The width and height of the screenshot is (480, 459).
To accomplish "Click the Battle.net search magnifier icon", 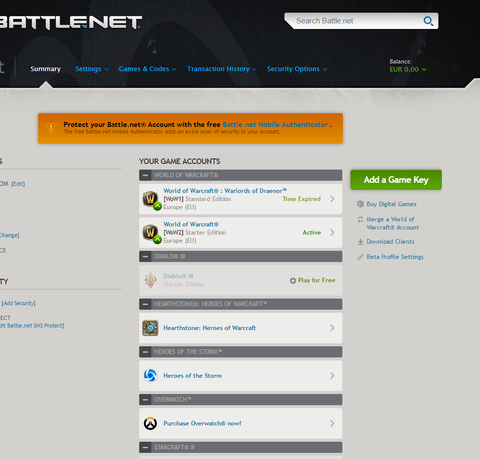I will coord(428,21).
